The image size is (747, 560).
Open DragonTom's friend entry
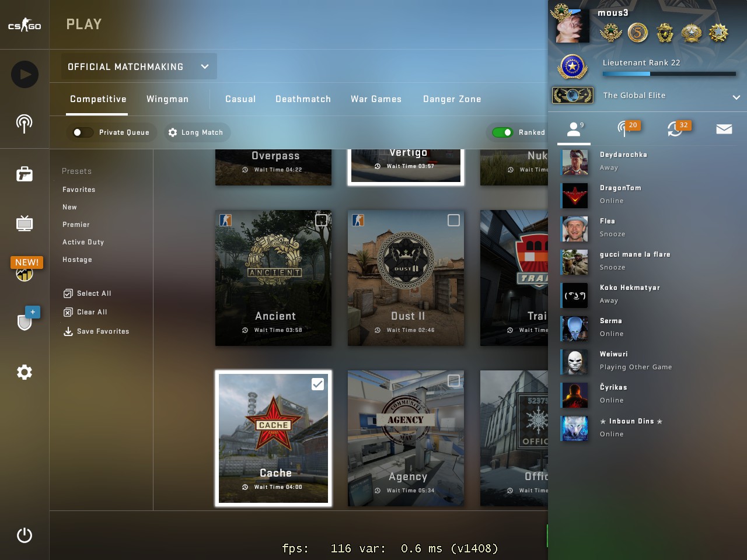click(x=647, y=195)
